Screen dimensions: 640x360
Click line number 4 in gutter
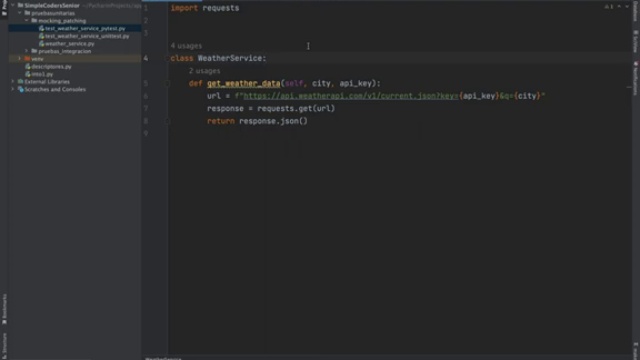point(146,58)
